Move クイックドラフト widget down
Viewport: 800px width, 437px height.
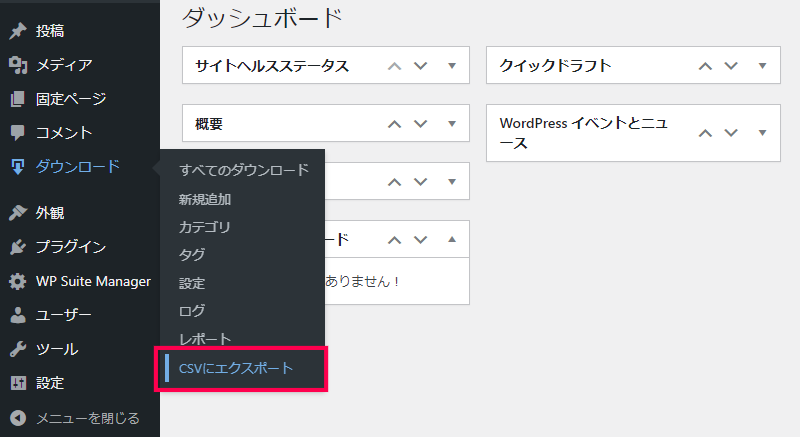pyautogui.click(x=731, y=66)
